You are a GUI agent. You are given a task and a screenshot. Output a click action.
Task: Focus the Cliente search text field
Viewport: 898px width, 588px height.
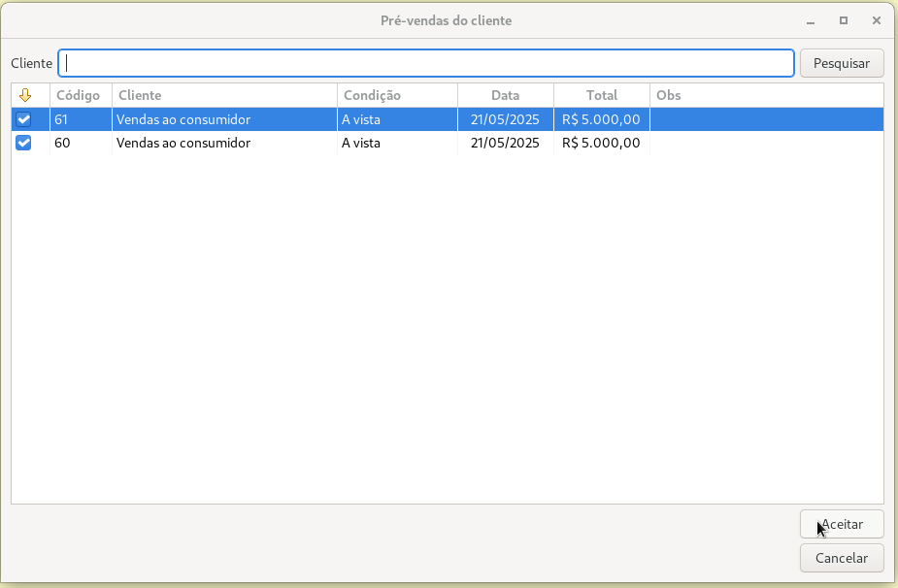click(x=426, y=63)
